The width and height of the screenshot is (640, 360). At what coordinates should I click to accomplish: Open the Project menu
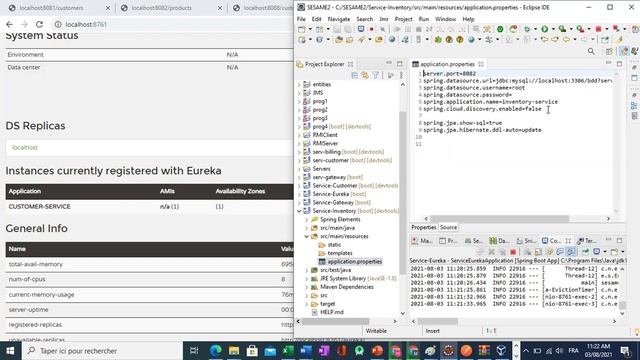[x=403, y=19]
